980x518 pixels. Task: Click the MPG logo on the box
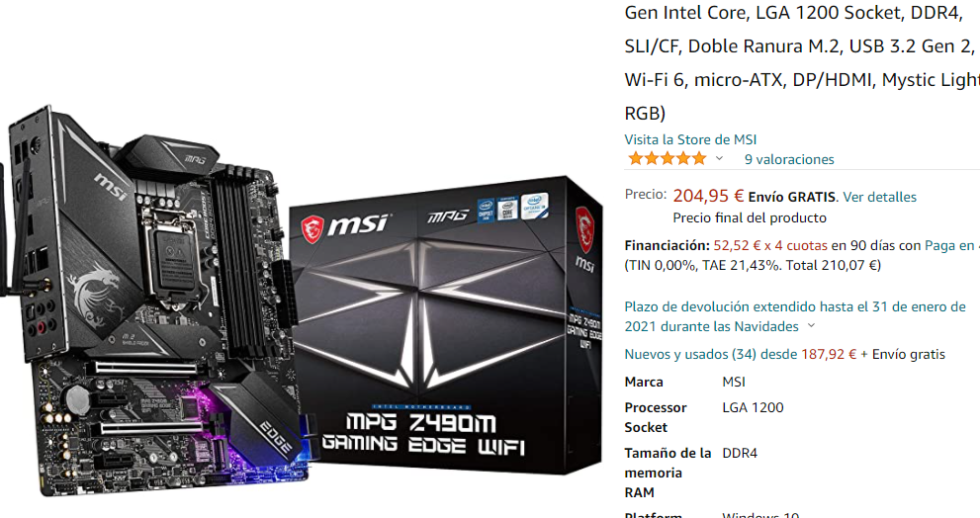(x=448, y=216)
